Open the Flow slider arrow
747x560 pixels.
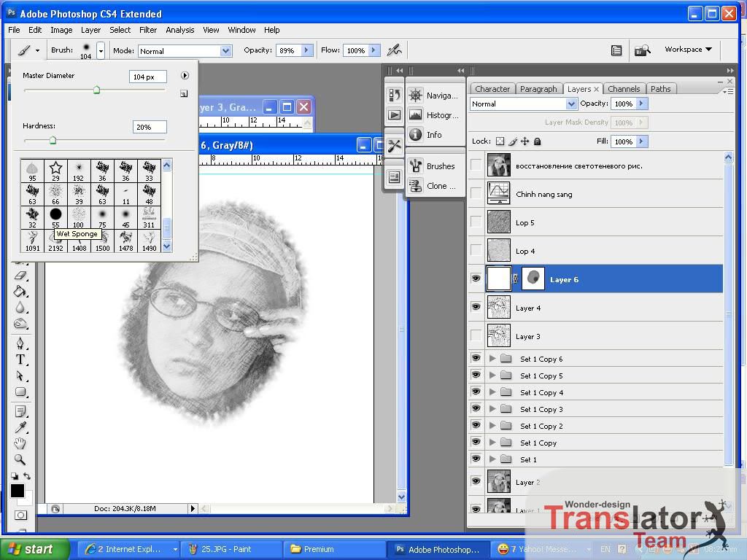click(374, 50)
